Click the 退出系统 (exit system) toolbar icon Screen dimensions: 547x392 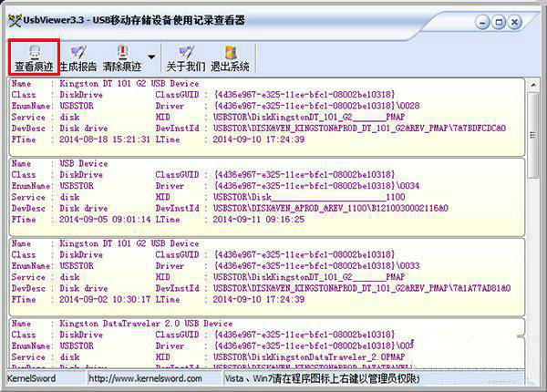tap(231, 57)
